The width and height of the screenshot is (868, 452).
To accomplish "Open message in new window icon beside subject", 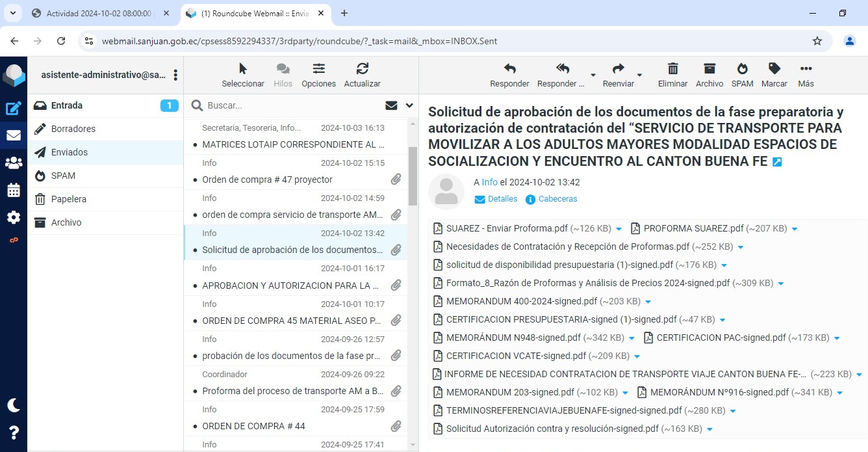I will click(x=777, y=162).
